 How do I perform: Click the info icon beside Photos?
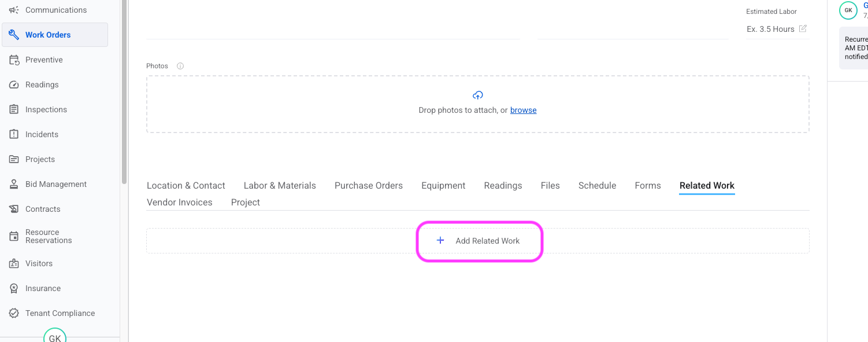click(180, 66)
